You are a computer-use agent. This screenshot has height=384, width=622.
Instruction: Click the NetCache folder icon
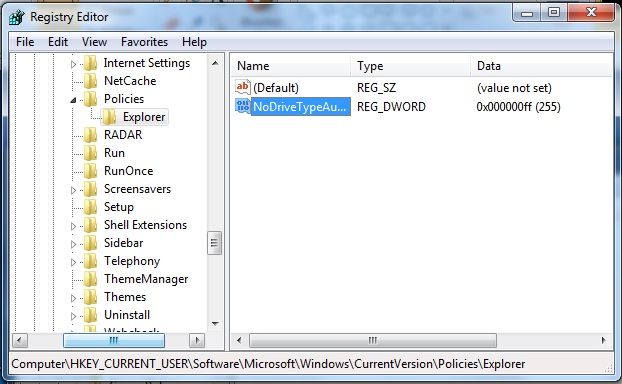(x=91, y=81)
